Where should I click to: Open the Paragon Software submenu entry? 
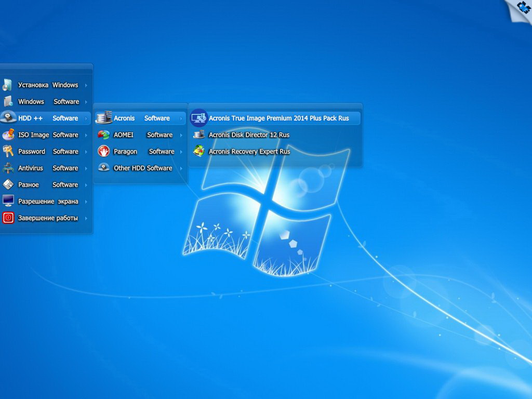[140, 151]
